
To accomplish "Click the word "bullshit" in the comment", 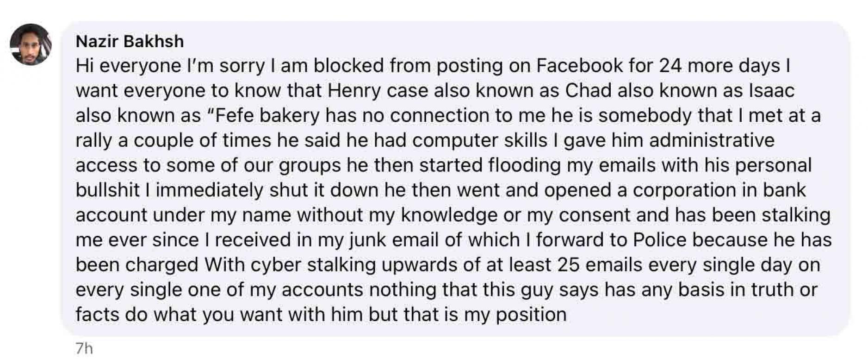I will coord(108,191).
